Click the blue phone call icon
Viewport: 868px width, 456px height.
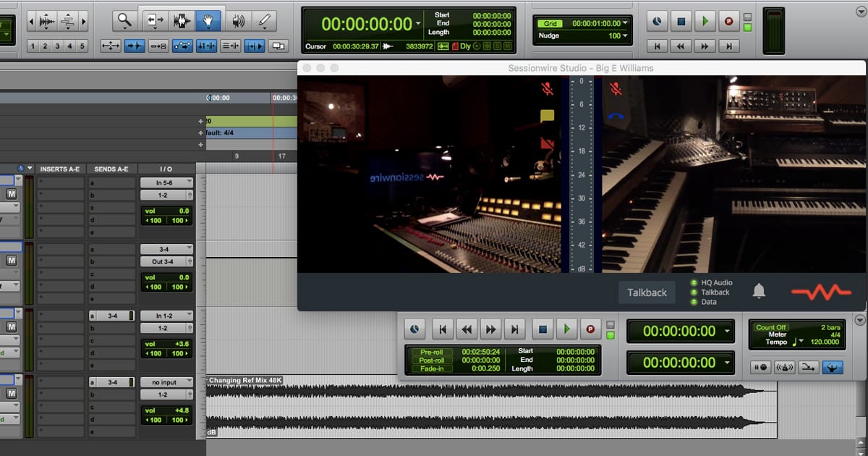click(x=616, y=115)
